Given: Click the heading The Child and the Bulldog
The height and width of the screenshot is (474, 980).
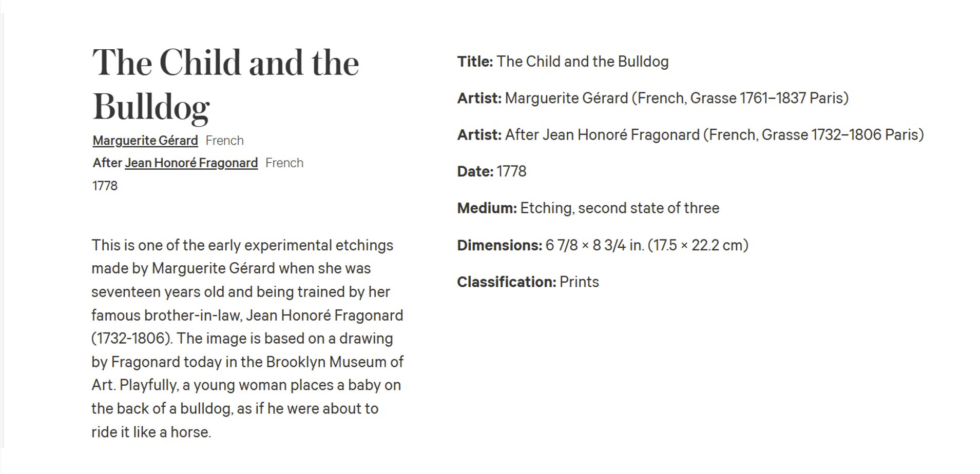Looking at the screenshot, I should pos(226,84).
